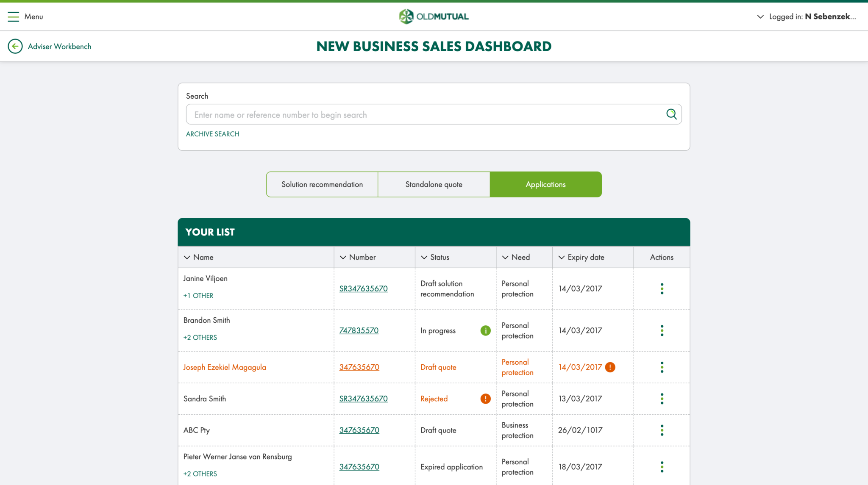Sort list by Expiry date column

[x=581, y=257]
